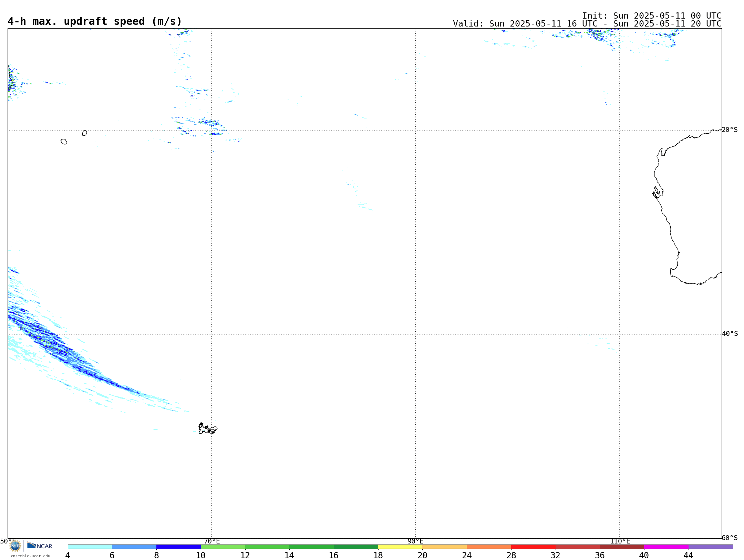
Task: Pick the green 14-16 colorbar segment
Action: coord(312,547)
